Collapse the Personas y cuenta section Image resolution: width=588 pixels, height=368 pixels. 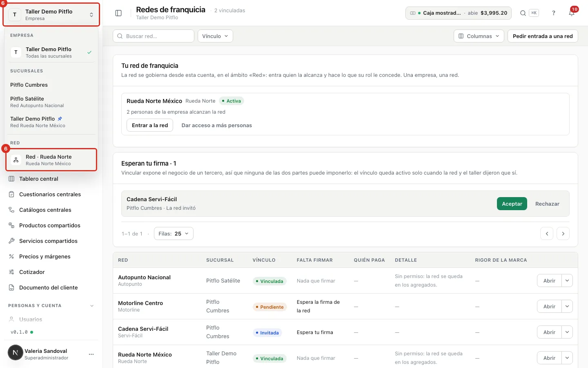[x=92, y=305]
